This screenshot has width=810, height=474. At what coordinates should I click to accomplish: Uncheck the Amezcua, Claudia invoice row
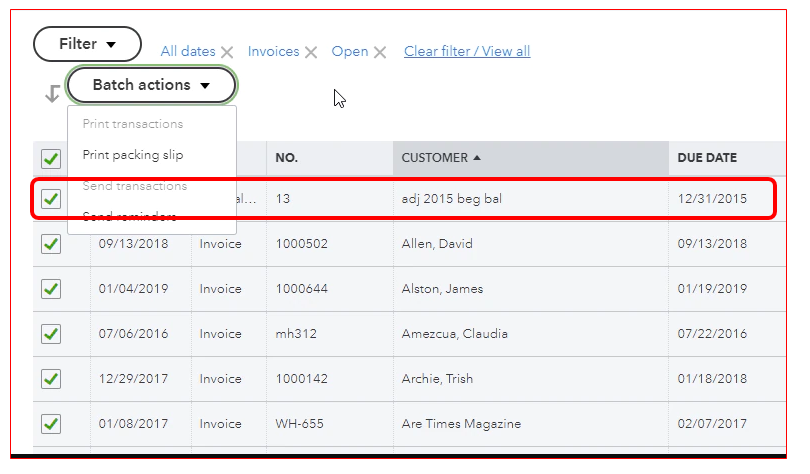(x=51, y=334)
